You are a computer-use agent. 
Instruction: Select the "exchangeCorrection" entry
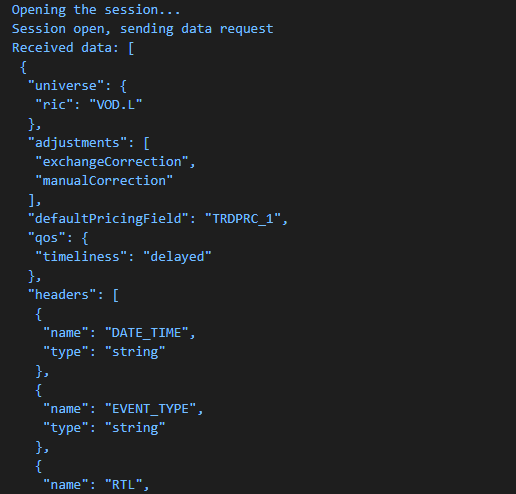click(112, 162)
